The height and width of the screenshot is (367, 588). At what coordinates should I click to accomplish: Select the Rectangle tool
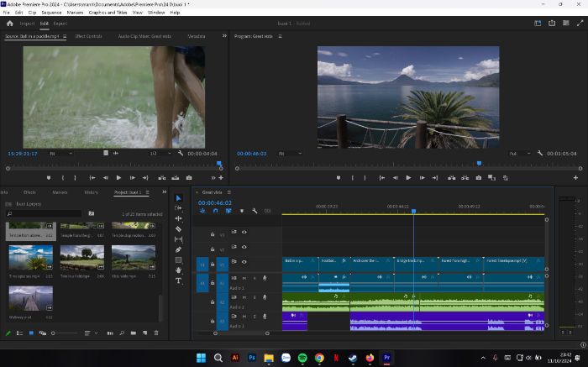point(178,260)
